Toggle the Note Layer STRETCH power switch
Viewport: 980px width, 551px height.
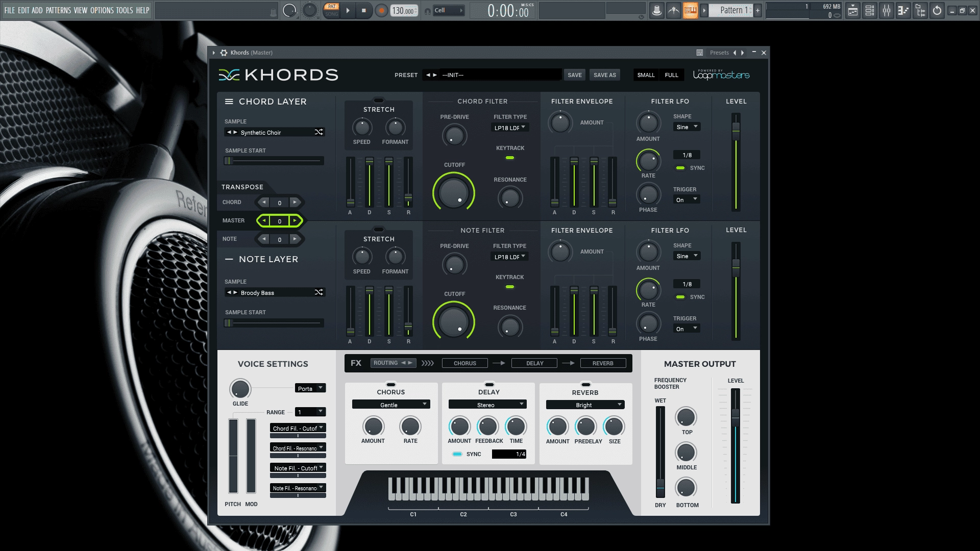coord(379,230)
